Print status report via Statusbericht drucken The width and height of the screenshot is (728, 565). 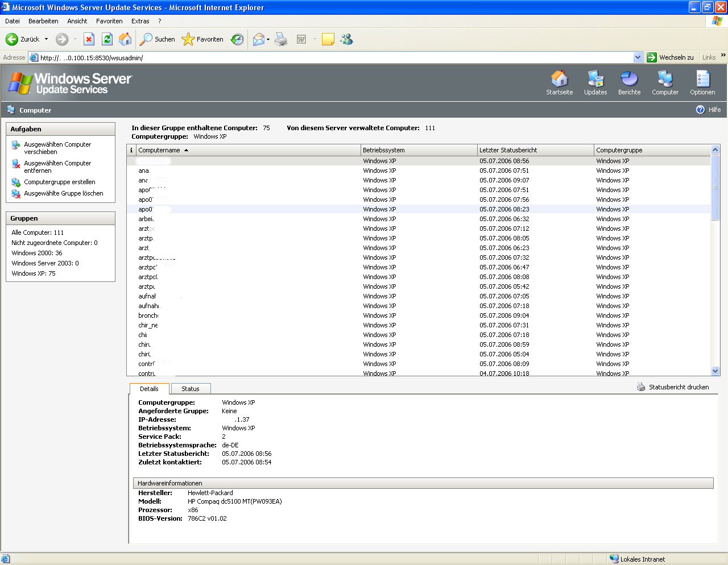[x=673, y=387]
